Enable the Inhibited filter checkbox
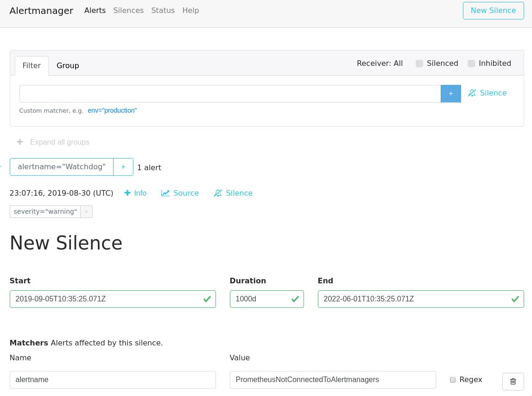Viewport: 532px width, 396px height. (471, 64)
